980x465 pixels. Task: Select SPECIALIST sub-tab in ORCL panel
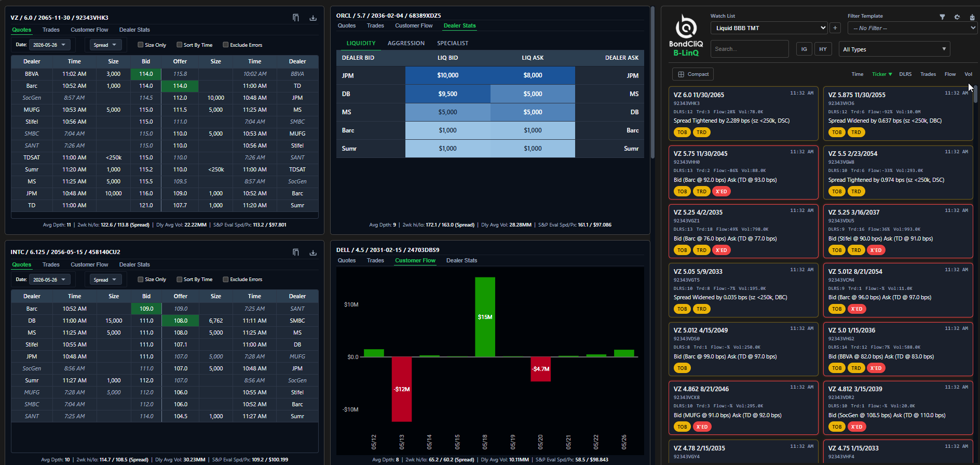point(453,44)
